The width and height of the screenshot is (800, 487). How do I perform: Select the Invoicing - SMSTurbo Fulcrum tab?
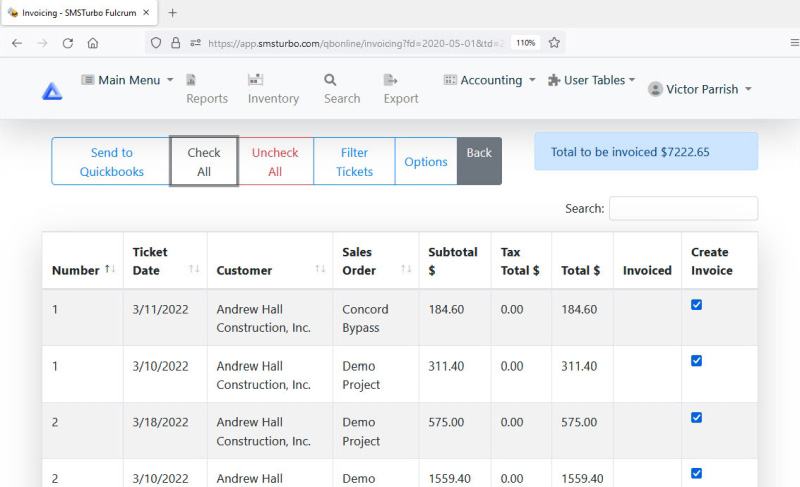(x=79, y=13)
